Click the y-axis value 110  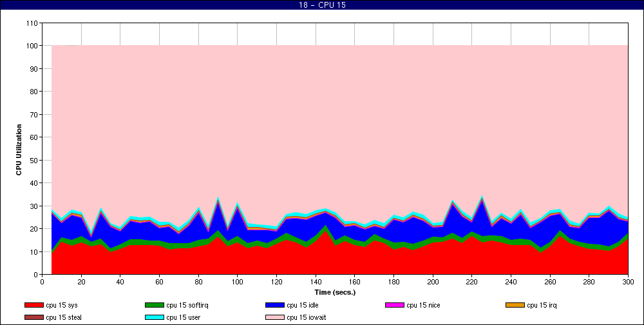click(33, 23)
